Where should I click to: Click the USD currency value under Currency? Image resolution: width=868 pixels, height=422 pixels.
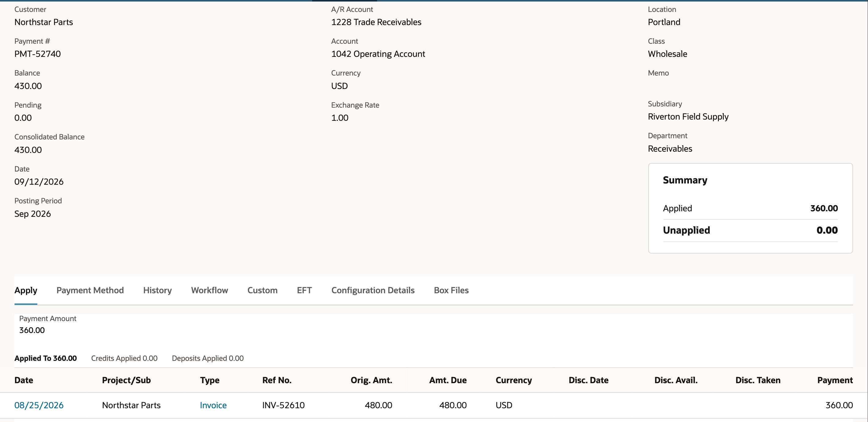339,86
